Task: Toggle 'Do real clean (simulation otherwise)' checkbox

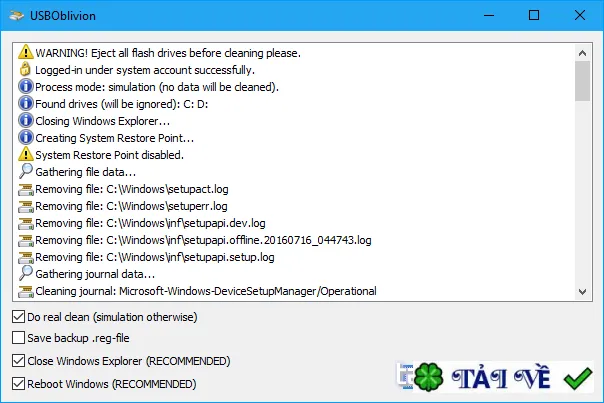Action: pos(18,317)
